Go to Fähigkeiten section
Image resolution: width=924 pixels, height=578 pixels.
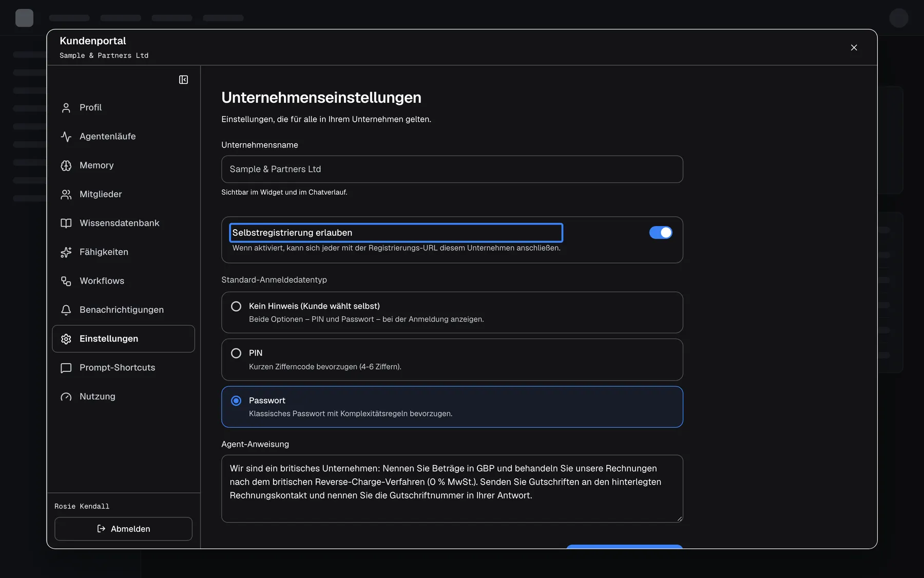[x=123, y=252]
